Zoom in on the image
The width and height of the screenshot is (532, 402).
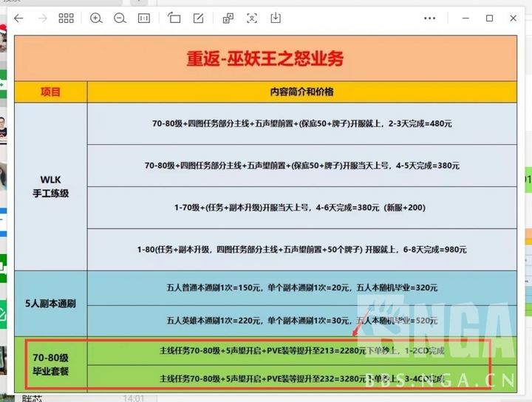click(96, 18)
